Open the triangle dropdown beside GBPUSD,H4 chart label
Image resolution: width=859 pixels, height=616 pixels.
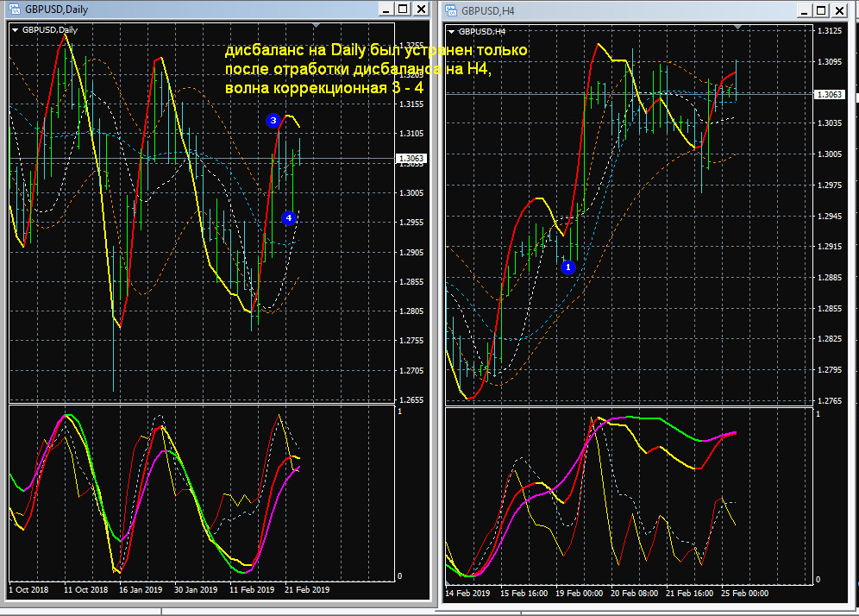pos(451,32)
